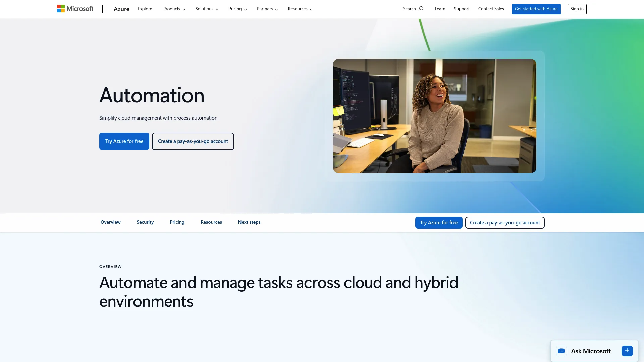Image resolution: width=644 pixels, height=362 pixels.
Task: Open Contact Sales link
Action: pos(491,9)
